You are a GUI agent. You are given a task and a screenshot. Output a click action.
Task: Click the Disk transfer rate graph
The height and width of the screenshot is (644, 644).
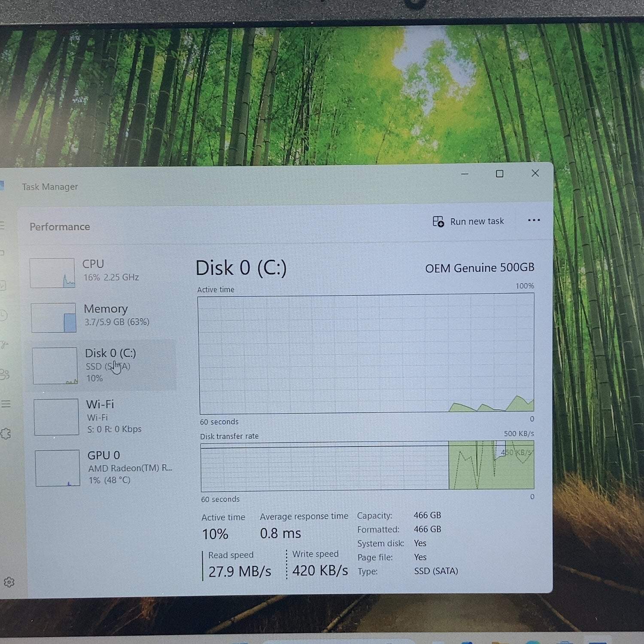[368, 466]
